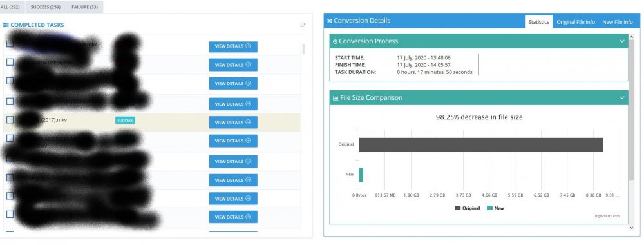
Task: Click the start time '17 July, 2020 - 13:48:06'
Action: [x=424, y=58]
